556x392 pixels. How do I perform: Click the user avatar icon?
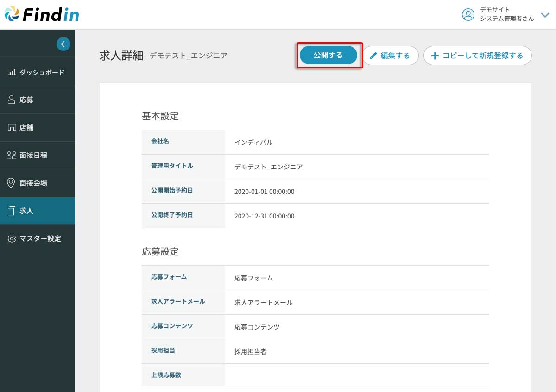click(x=468, y=14)
